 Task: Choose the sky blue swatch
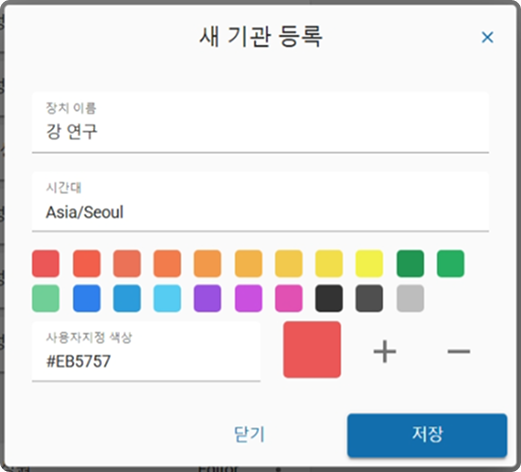[x=167, y=298]
